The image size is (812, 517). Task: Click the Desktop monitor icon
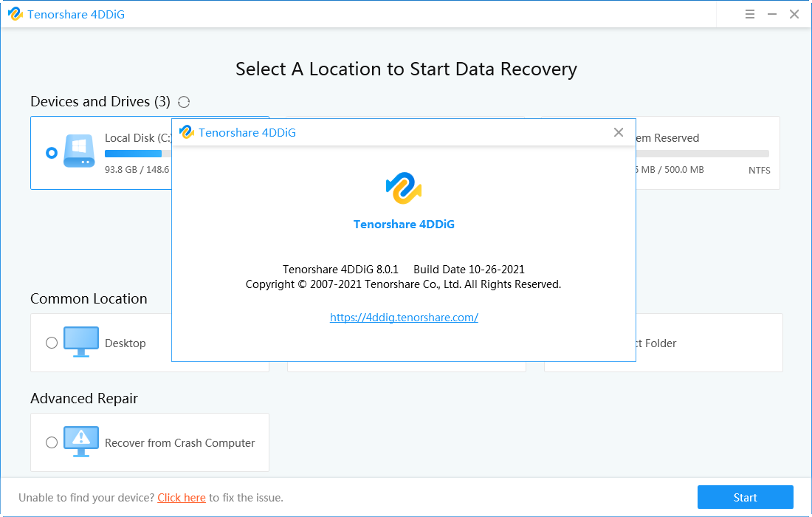pos(80,342)
